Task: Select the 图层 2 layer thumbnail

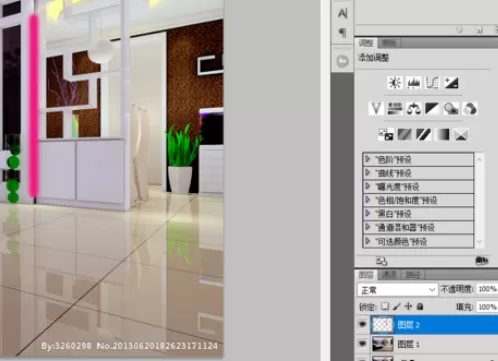Action: point(382,324)
